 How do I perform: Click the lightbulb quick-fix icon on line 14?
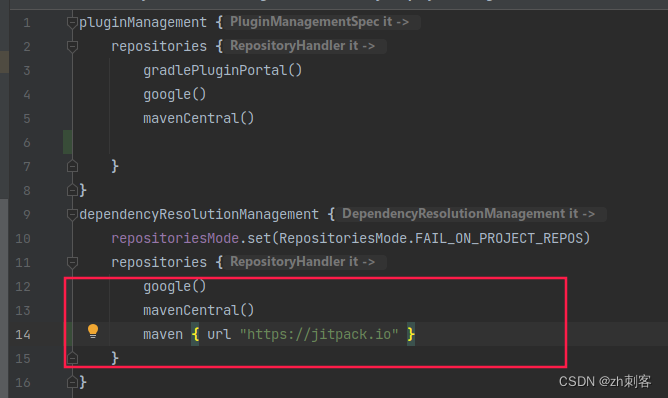coord(93,331)
